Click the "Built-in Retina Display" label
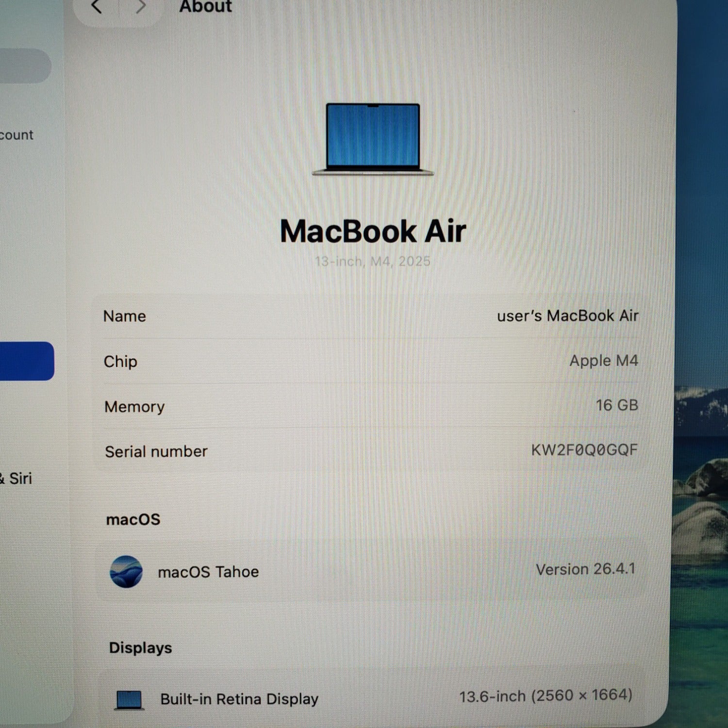This screenshot has width=728, height=728. pos(239,699)
